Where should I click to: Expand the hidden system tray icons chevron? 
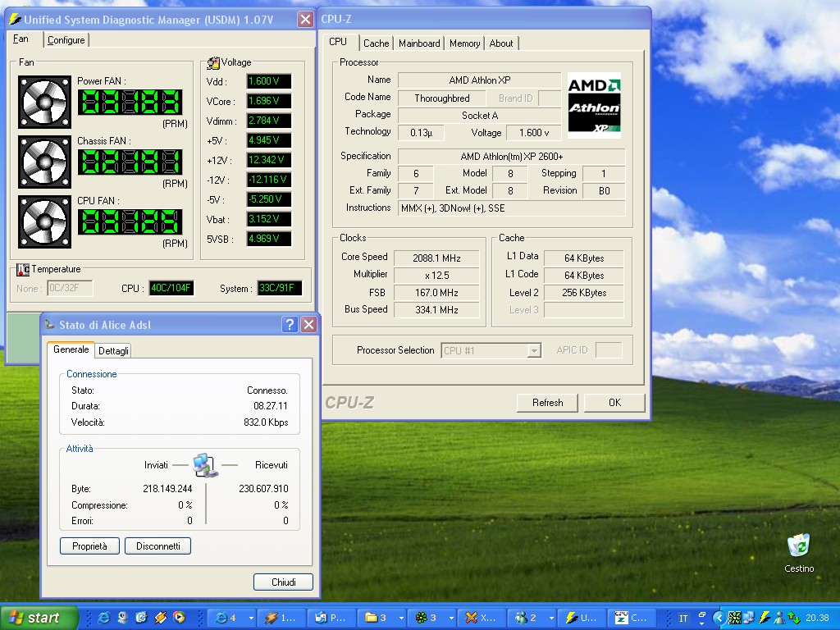(x=719, y=618)
